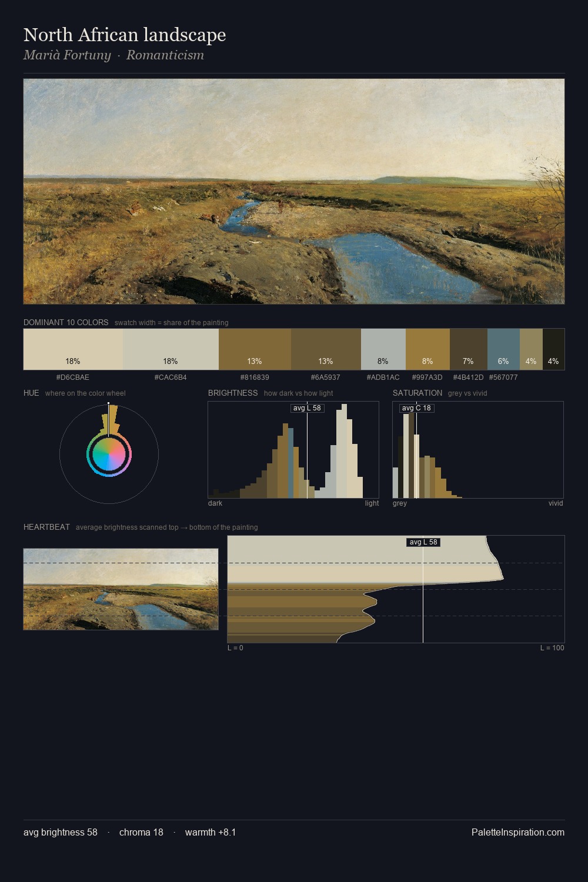Click the hex code #997A3D text
The width and height of the screenshot is (588, 882).
pyautogui.click(x=427, y=377)
